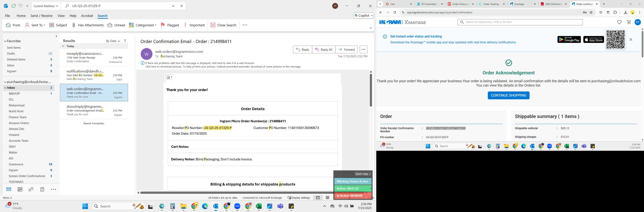Click Reply All on the email
The width and height of the screenshot is (644, 212).
coord(324,49)
